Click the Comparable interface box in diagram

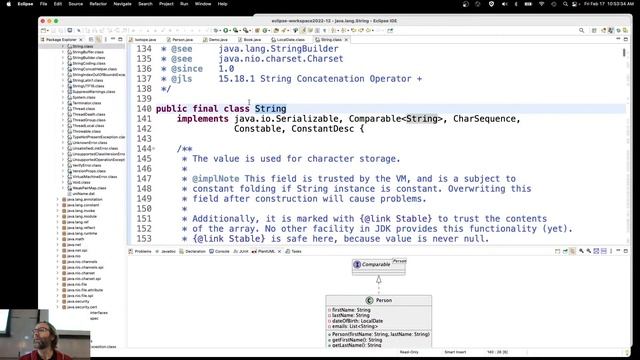coord(379,267)
